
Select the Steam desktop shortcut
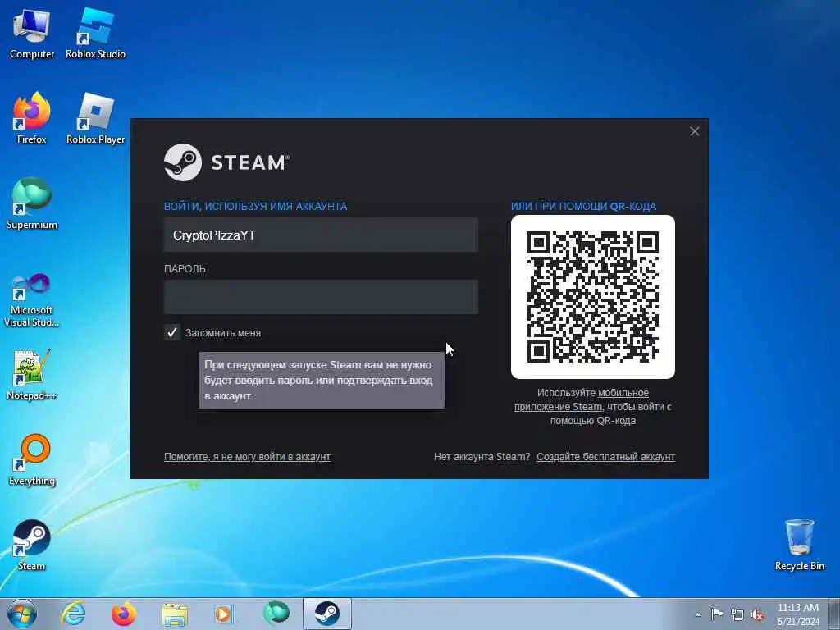[x=32, y=546]
